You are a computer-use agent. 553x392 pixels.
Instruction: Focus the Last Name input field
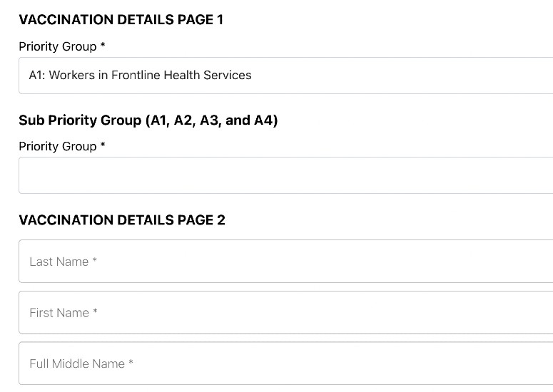[285, 262]
